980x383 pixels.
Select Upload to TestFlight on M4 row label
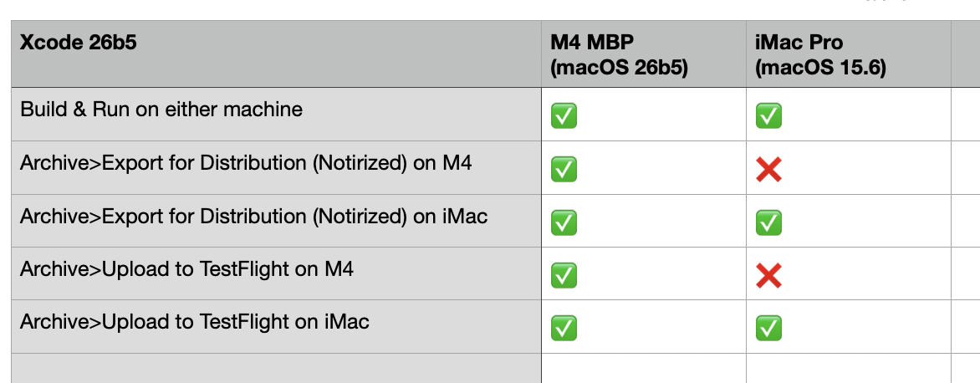point(276,273)
